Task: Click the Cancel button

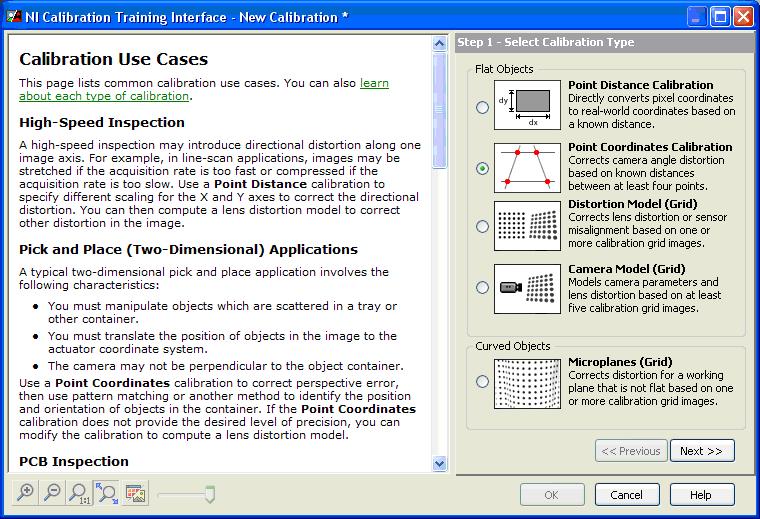Action: (x=627, y=495)
